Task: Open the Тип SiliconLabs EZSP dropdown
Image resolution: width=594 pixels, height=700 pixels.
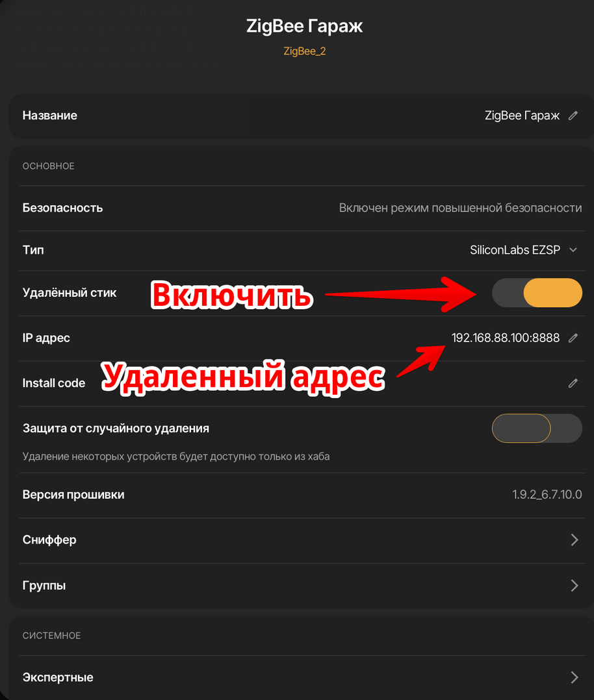Action: pos(523,250)
